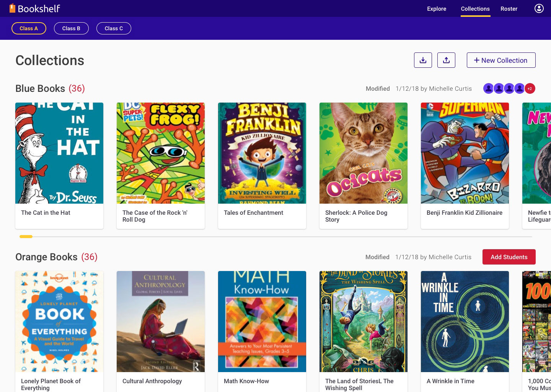Create a New Collection
The image size is (551, 392).
pyautogui.click(x=501, y=60)
